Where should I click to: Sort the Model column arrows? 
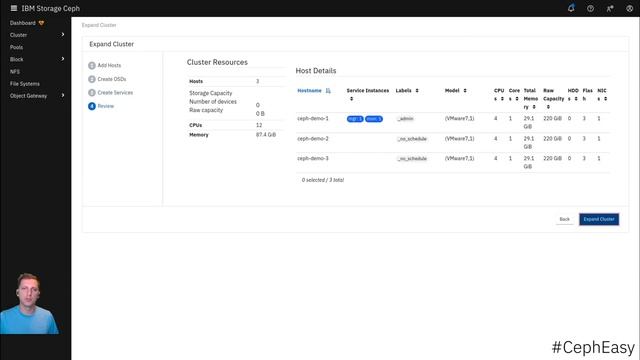pyautogui.click(x=465, y=91)
